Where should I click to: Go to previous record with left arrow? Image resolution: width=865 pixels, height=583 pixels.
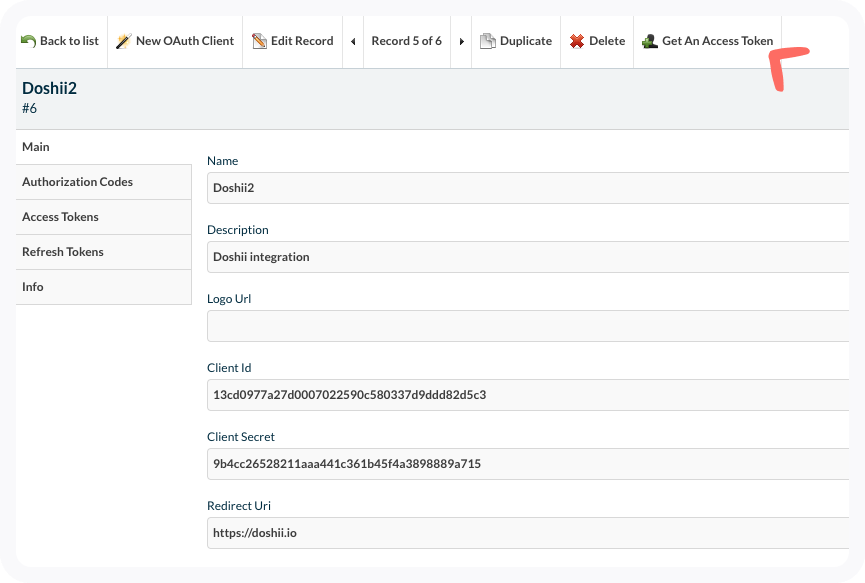(x=353, y=41)
